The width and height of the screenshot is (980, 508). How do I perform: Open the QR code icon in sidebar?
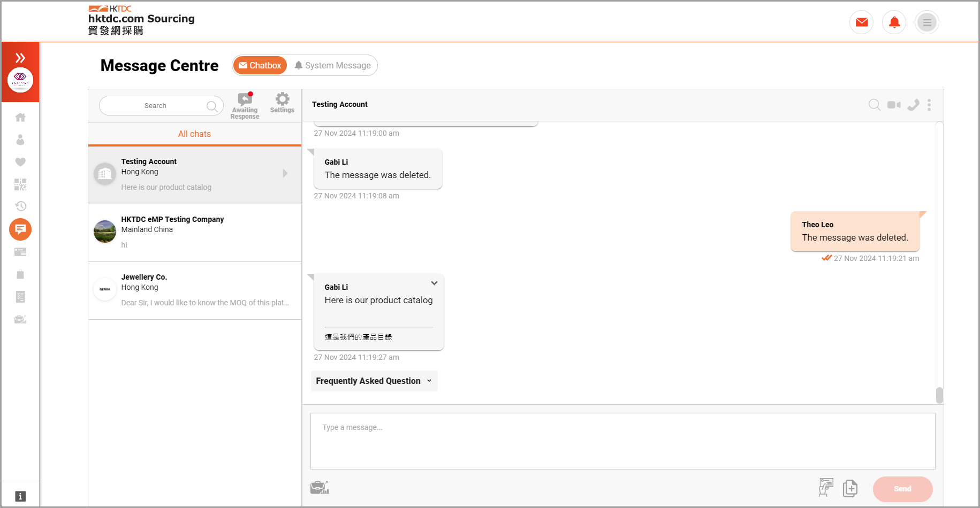point(20,184)
